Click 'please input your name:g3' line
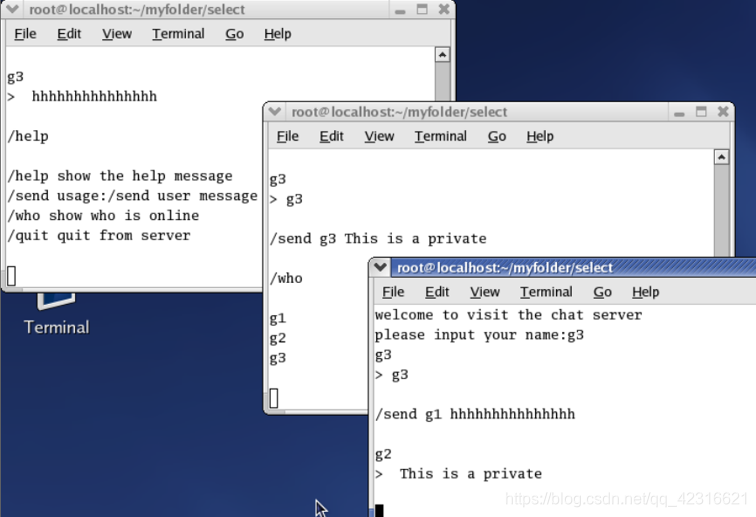 479,335
